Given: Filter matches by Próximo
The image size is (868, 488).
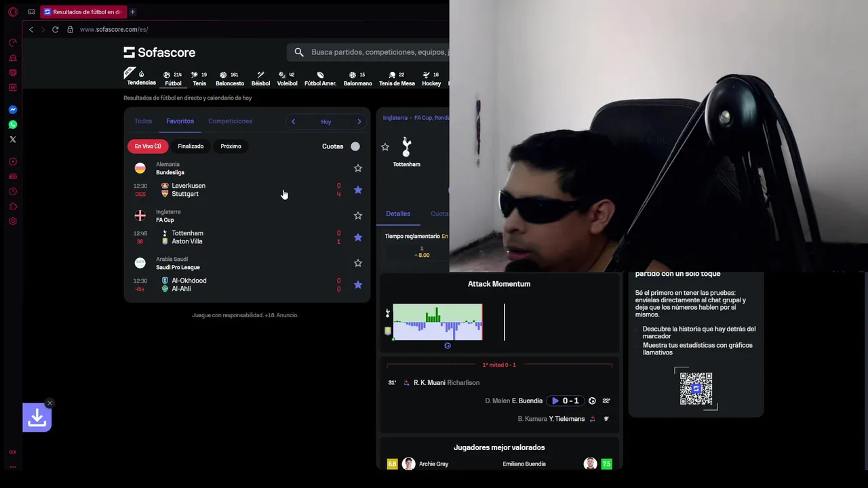Looking at the screenshot, I should (x=231, y=146).
